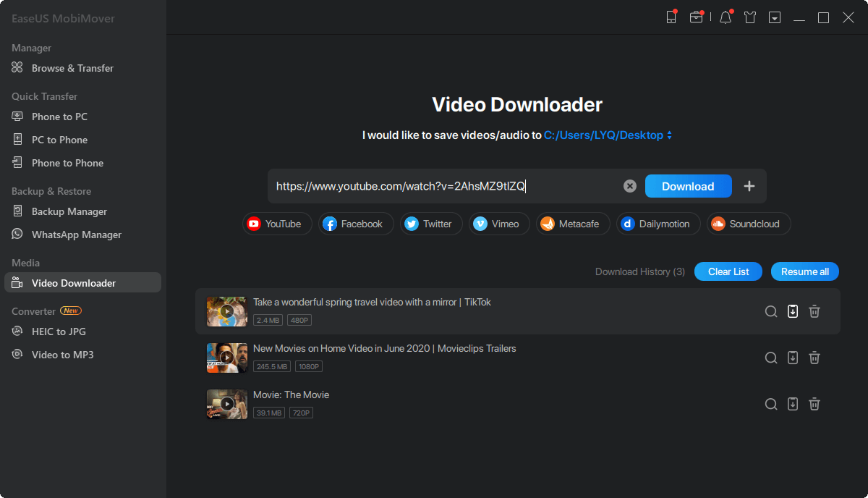This screenshot has height=498, width=868.
Task: Transfer New Movies on Home Video to device
Action: tap(793, 358)
